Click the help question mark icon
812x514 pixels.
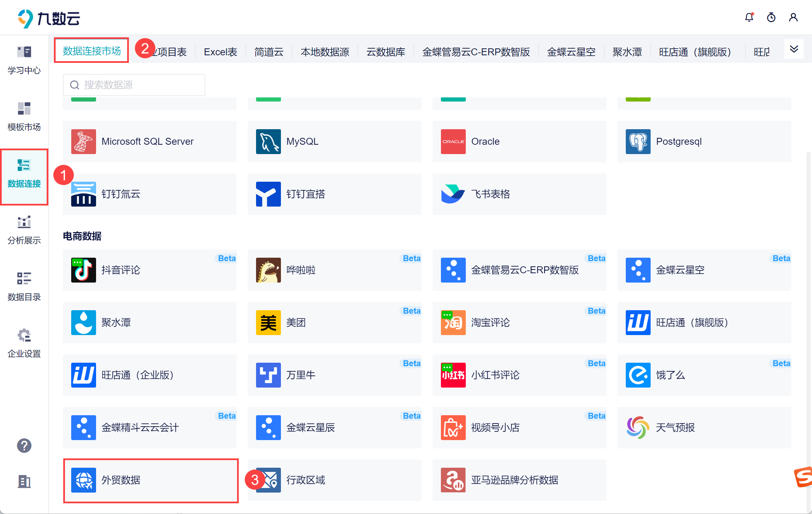[x=24, y=446]
